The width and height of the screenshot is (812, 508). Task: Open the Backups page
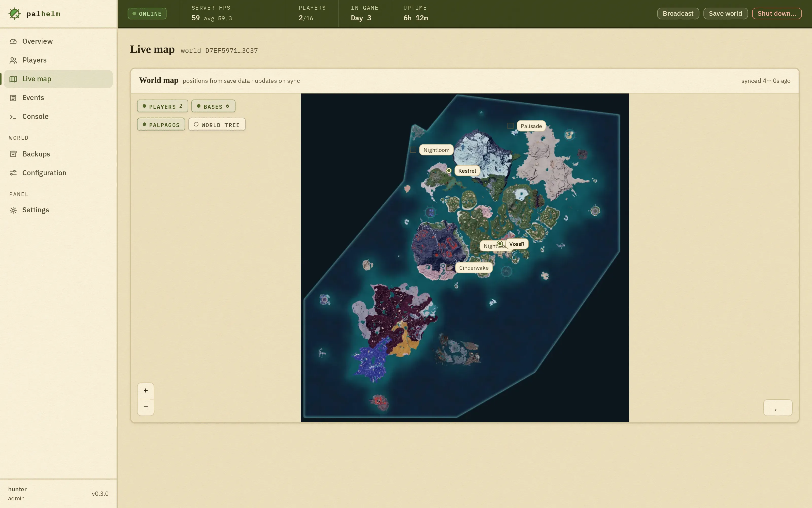coord(58,154)
